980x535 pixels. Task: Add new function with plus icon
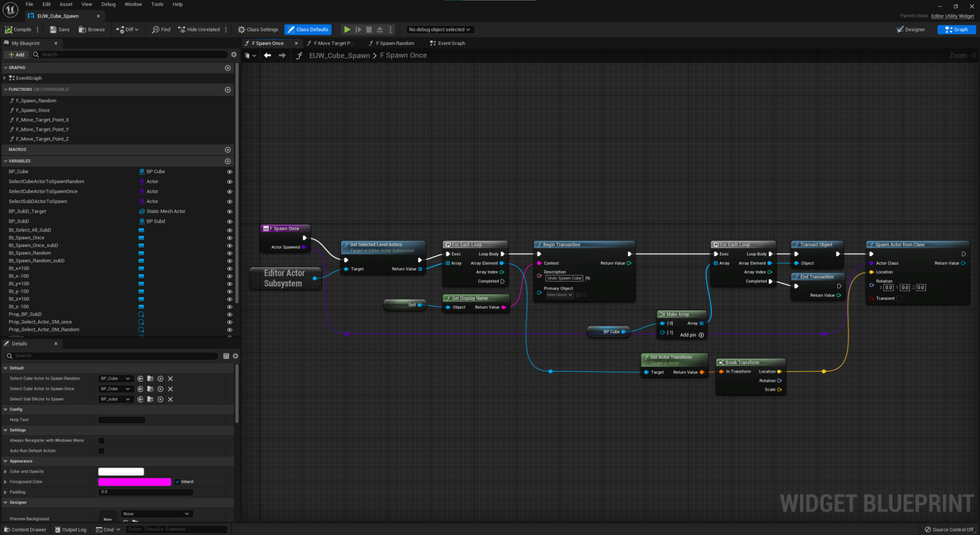coord(228,90)
